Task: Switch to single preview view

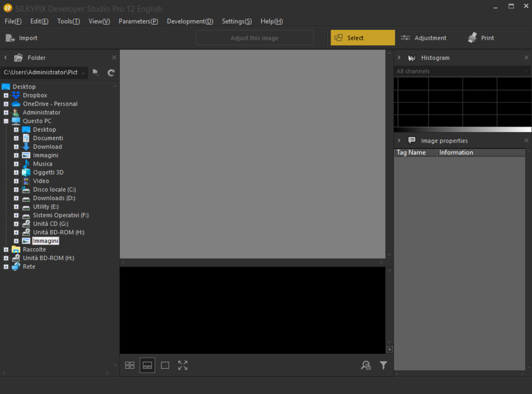Action: point(165,365)
